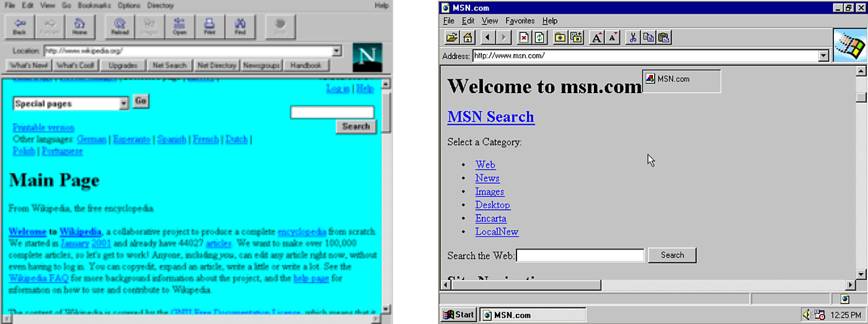Click Copy icon in MSN.com toolbar
The height and width of the screenshot is (324, 868).
click(648, 38)
